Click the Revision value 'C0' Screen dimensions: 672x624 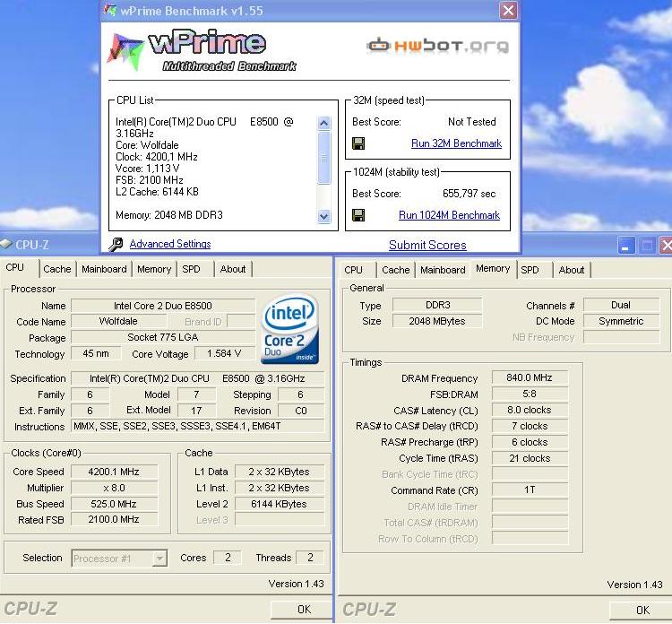301,411
